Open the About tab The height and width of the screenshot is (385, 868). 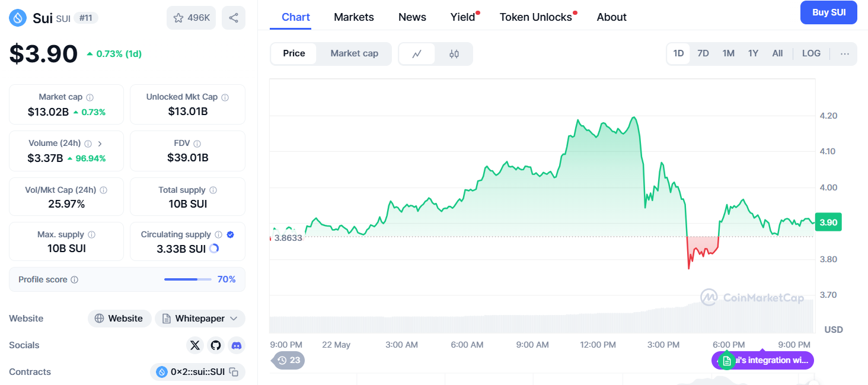point(612,17)
